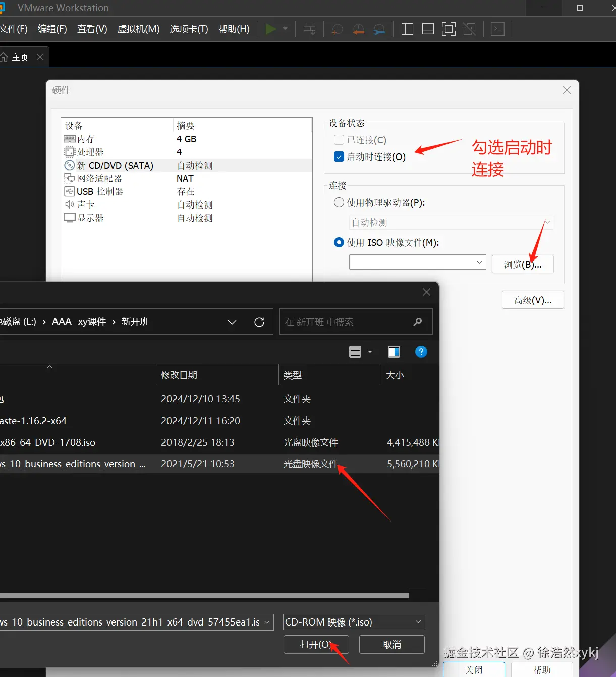Open the CD-ROM 映像 (*.iso) file type dropdown

[354, 622]
